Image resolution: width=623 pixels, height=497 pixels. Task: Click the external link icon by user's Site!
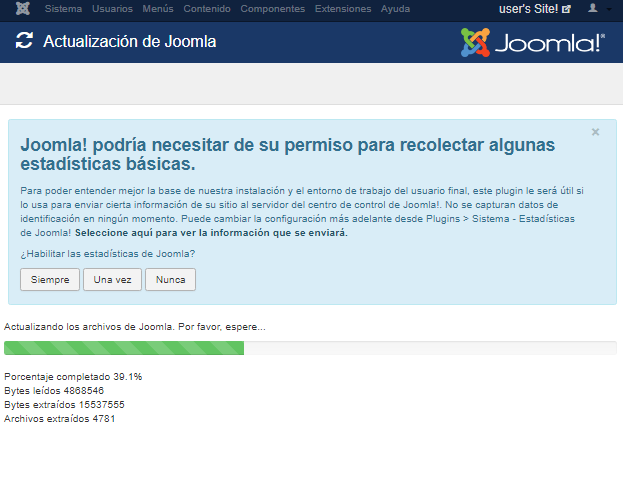pyautogui.click(x=567, y=9)
